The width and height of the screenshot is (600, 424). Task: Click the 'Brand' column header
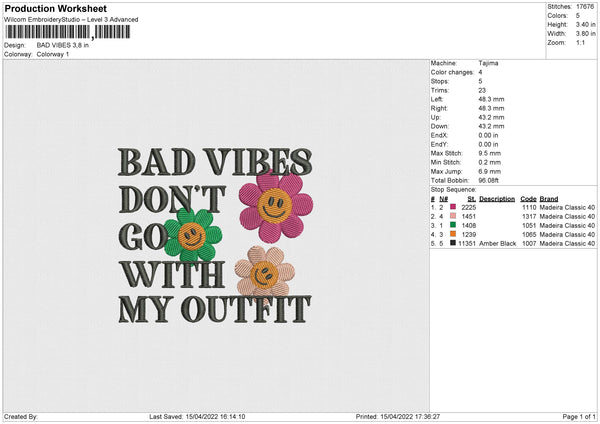[x=549, y=199]
